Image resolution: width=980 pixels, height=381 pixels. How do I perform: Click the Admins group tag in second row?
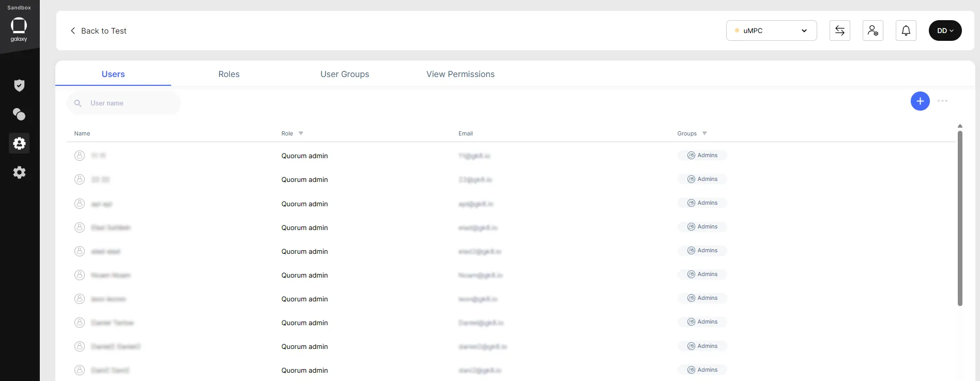pyautogui.click(x=702, y=179)
